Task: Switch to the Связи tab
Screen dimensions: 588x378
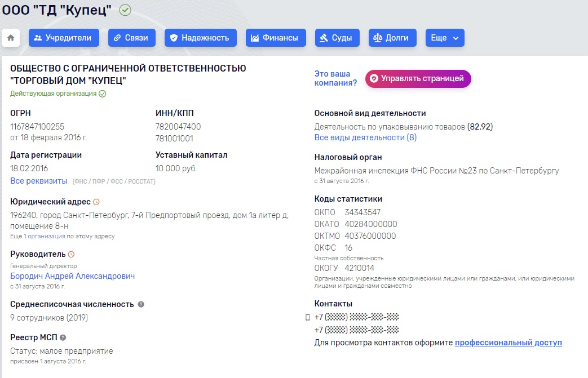Action: (x=131, y=38)
